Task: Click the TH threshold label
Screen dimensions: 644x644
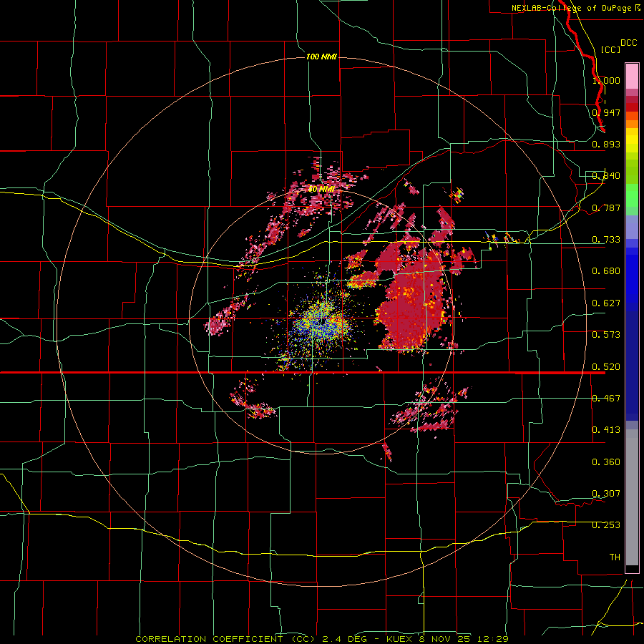Action: (615, 557)
